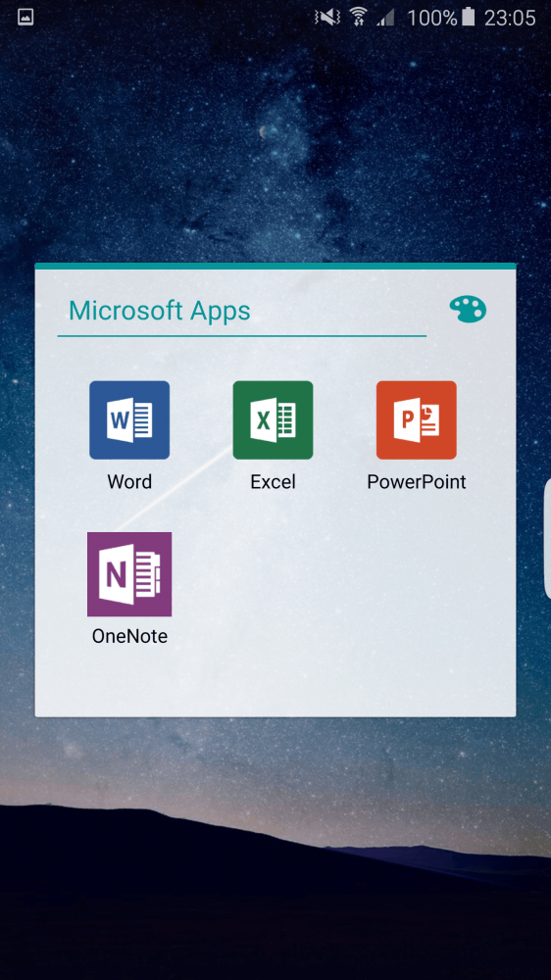The width and height of the screenshot is (551, 980).
Task: Tap the muted sound status icon
Action: (327, 17)
